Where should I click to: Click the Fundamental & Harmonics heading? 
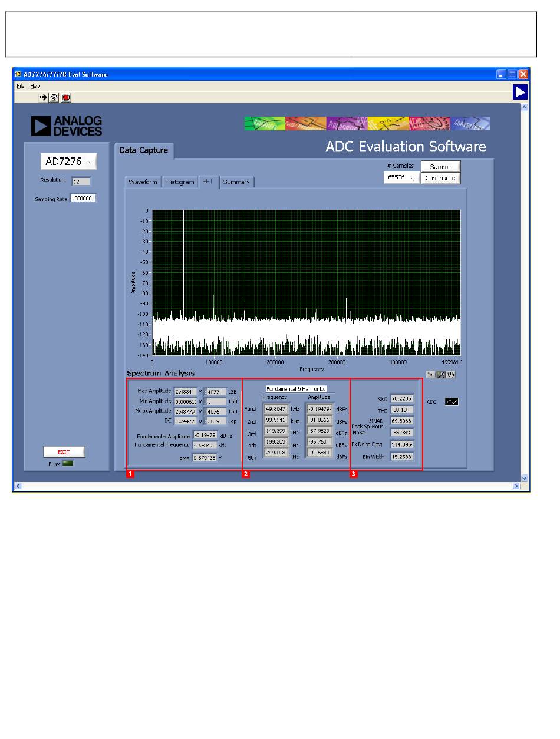click(296, 389)
